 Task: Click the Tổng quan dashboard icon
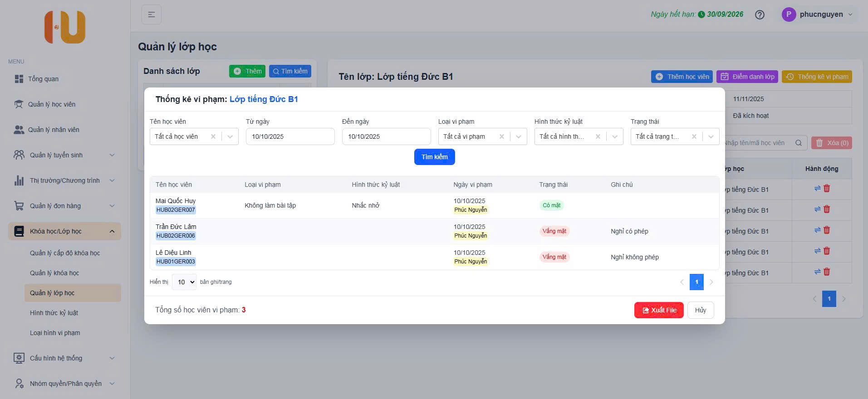coord(19,79)
